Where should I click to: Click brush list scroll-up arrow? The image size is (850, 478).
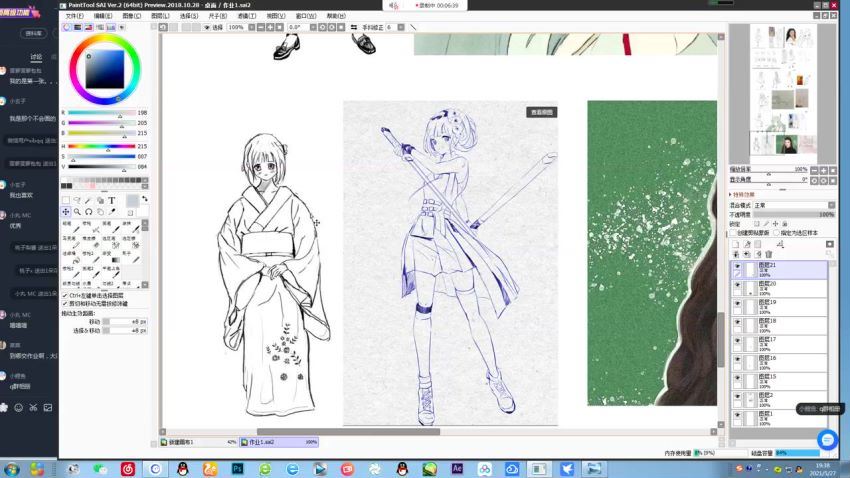(145, 223)
